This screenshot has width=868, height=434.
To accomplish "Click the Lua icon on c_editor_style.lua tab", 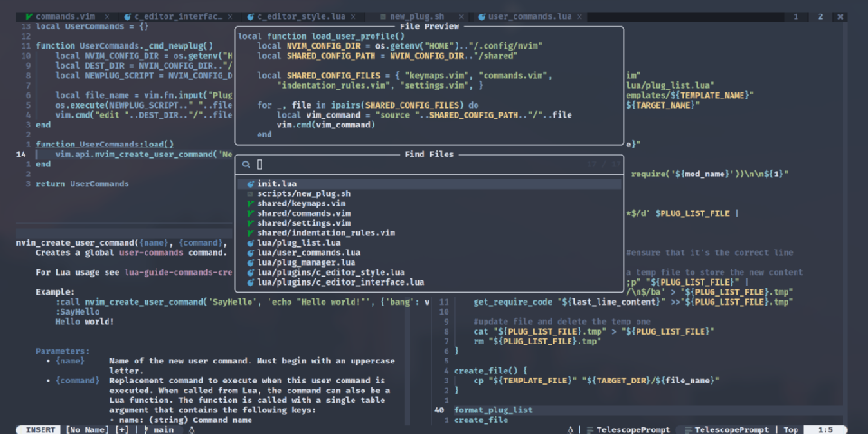I will pyautogui.click(x=250, y=16).
